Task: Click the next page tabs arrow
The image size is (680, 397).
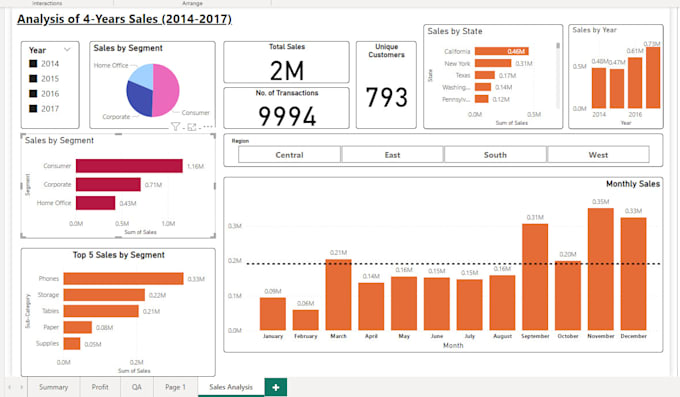Action: click(x=21, y=387)
